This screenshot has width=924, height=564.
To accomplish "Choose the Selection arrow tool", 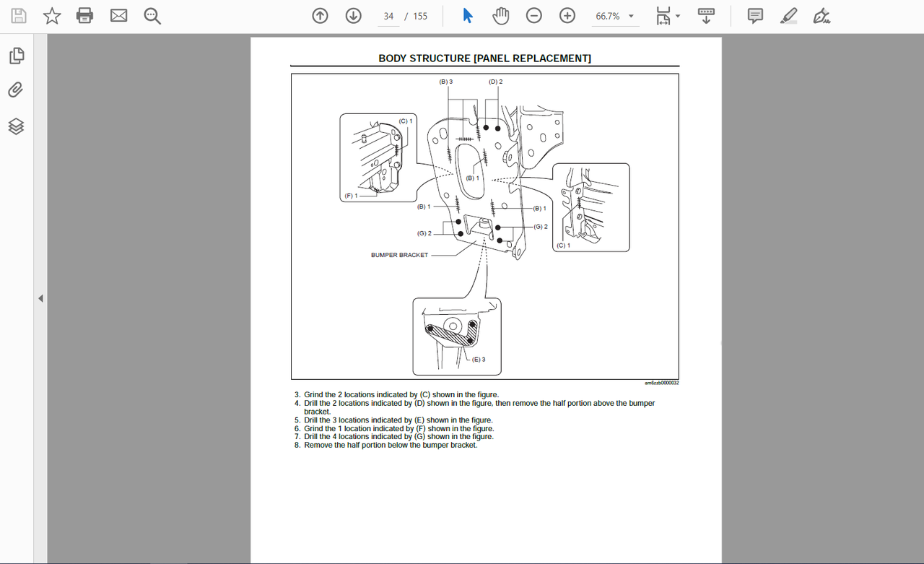I will (x=468, y=16).
